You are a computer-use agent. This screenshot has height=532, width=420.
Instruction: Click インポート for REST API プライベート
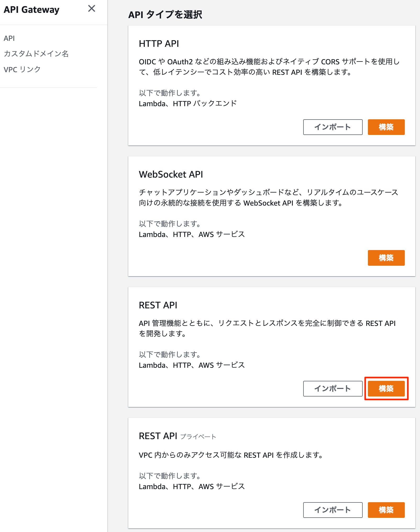click(333, 510)
